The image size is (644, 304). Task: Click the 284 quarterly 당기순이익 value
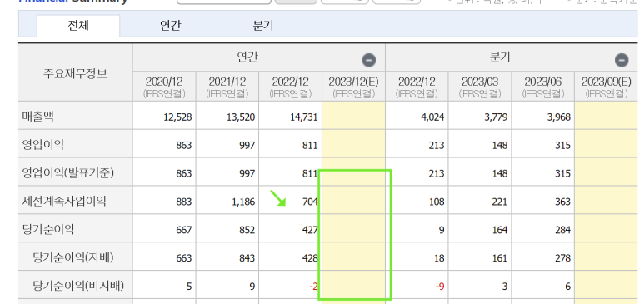pos(562,230)
